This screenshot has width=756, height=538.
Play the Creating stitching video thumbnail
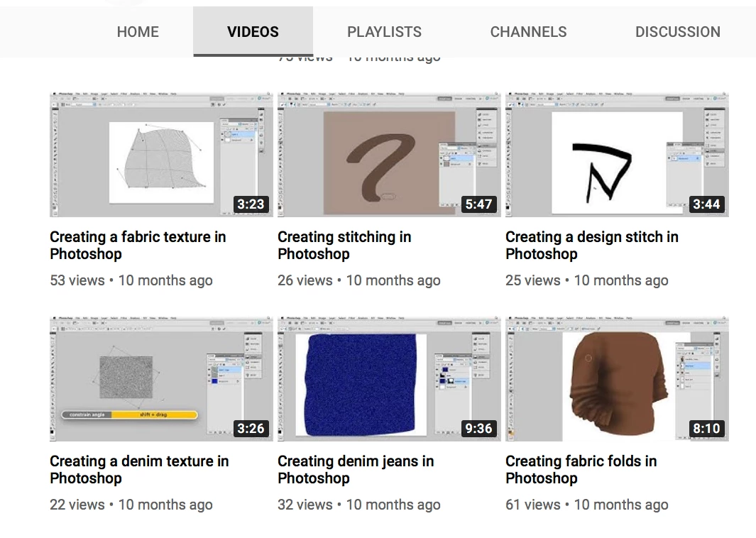389,155
